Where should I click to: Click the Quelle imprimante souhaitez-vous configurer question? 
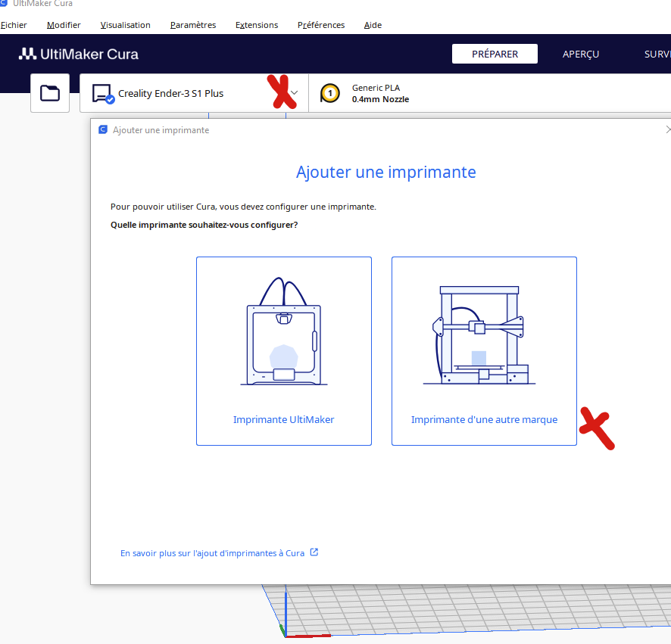[204, 225]
